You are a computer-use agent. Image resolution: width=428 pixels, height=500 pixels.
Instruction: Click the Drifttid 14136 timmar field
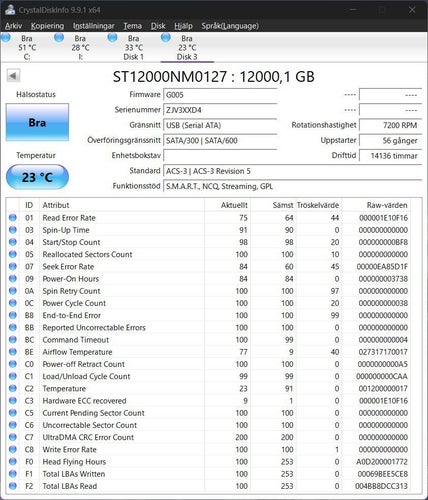click(390, 156)
